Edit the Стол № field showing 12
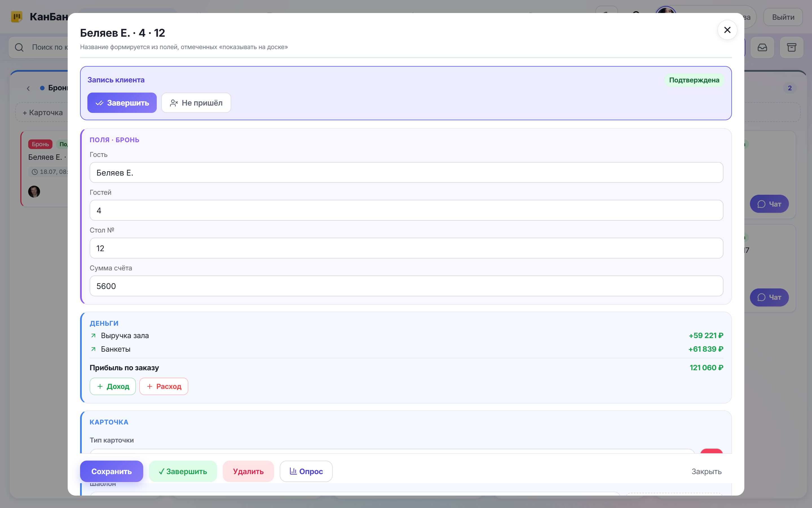Screen dimensions: 812x508 [406, 248]
